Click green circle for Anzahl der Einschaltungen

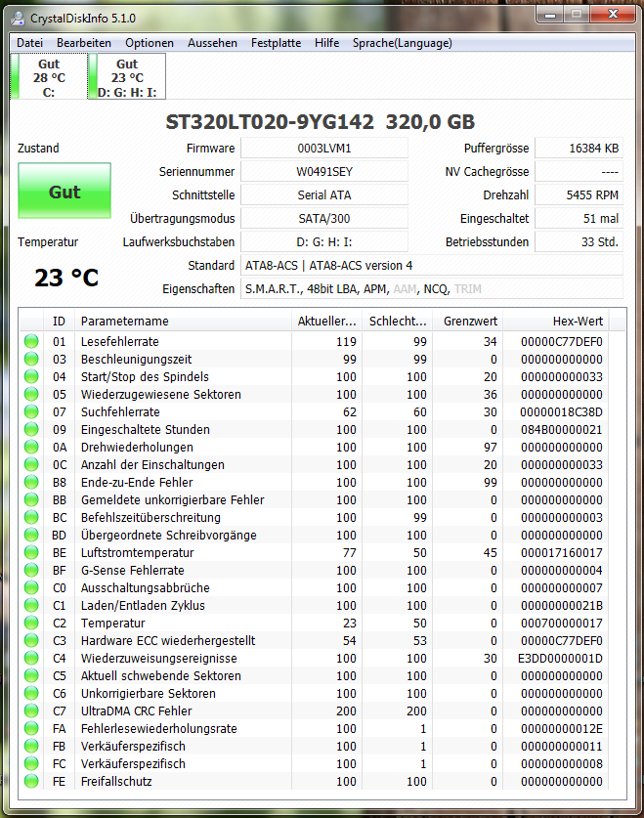(x=31, y=465)
